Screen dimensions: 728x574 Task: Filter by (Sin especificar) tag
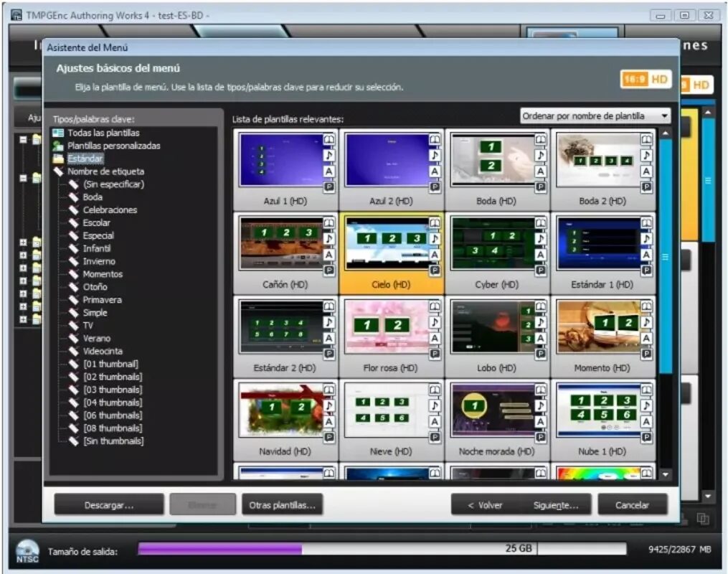click(x=114, y=184)
